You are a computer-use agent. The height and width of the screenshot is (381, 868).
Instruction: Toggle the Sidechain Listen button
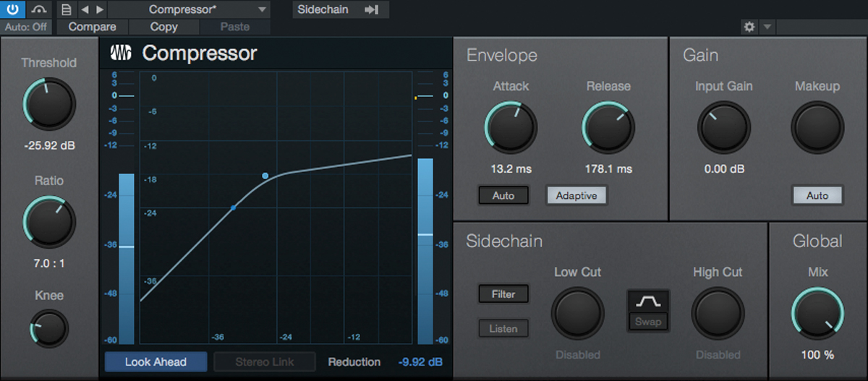503,328
